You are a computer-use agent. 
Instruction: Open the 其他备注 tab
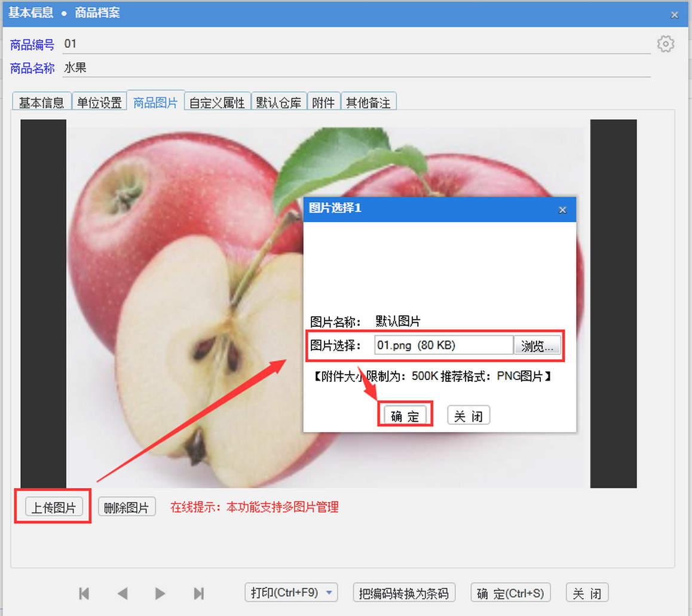click(368, 103)
